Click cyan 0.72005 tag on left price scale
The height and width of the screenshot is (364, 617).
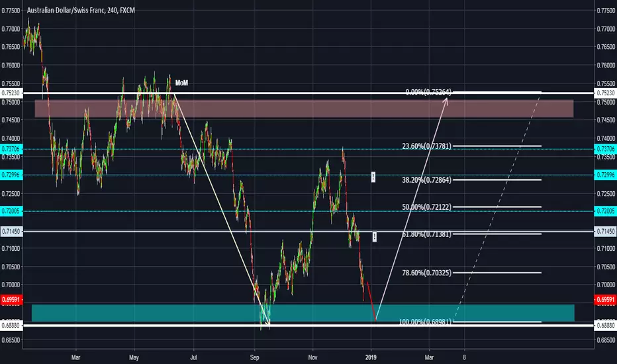11,211
